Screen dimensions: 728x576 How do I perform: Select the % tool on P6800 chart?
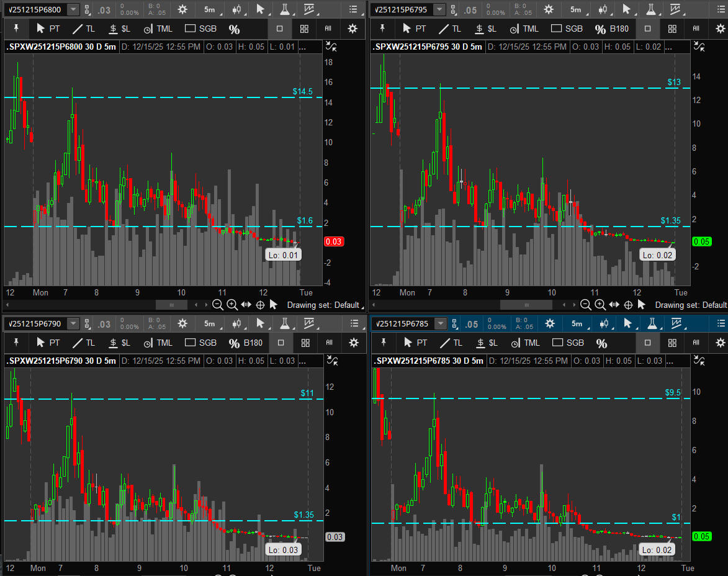point(234,29)
